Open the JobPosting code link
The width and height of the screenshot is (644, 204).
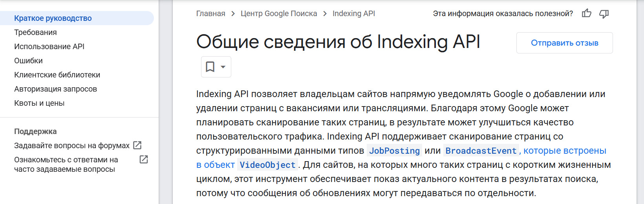click(394, 151)
